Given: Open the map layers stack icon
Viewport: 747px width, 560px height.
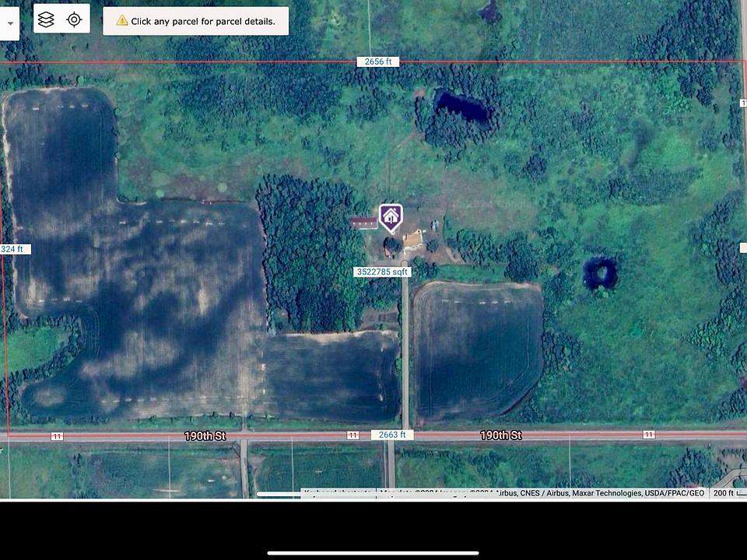Looking at the screenshot, I should pos(46,19).
